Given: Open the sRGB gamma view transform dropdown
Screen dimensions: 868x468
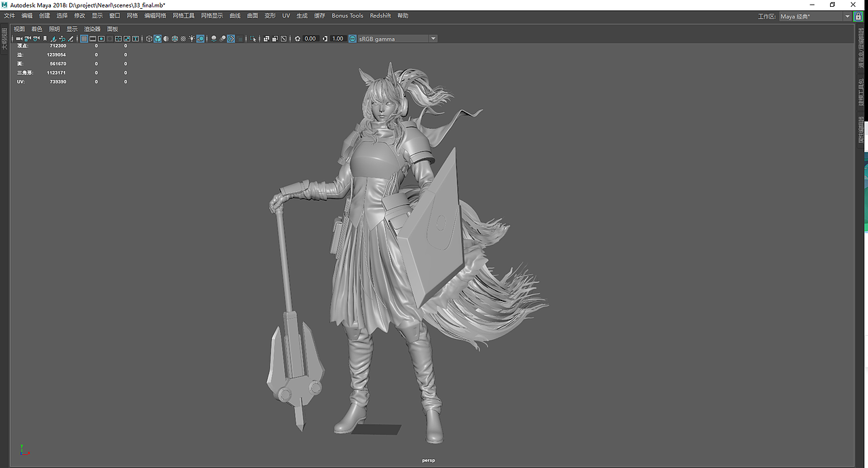Looking at the screenshot, I should [397, 39].
